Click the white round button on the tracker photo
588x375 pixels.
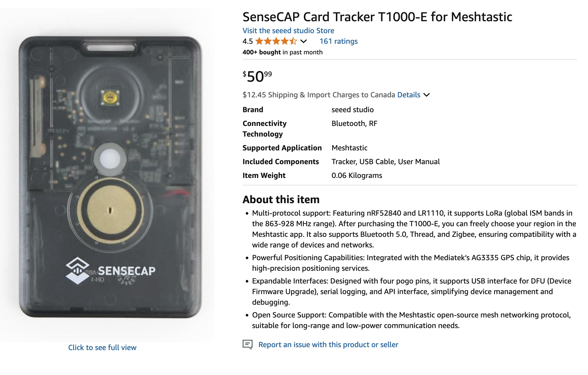110,159
